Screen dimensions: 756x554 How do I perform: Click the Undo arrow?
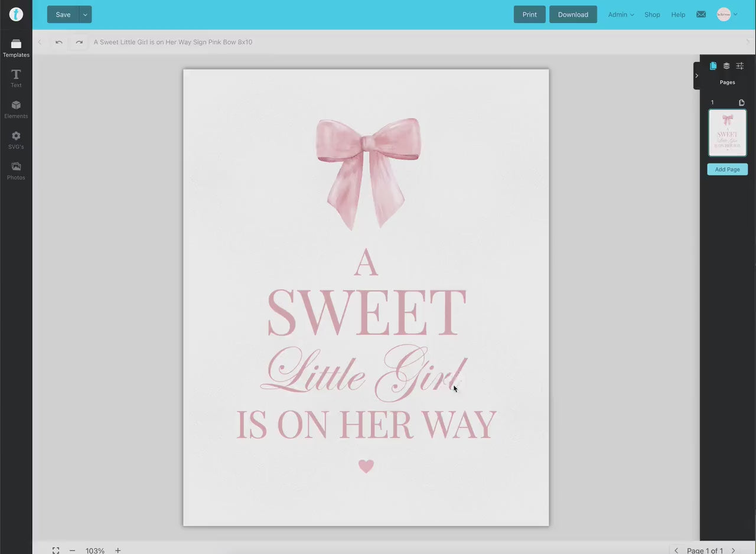click(x=59, y=42)
